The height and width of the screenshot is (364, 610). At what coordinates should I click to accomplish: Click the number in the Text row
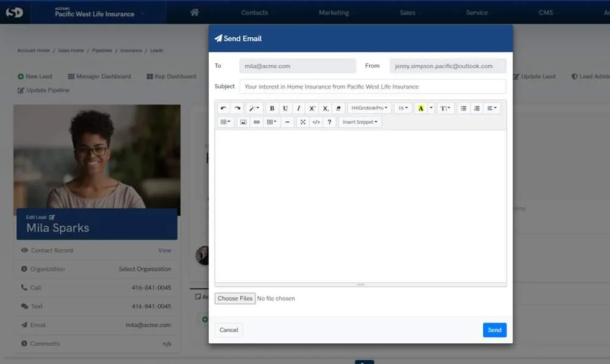coord(151,307)
